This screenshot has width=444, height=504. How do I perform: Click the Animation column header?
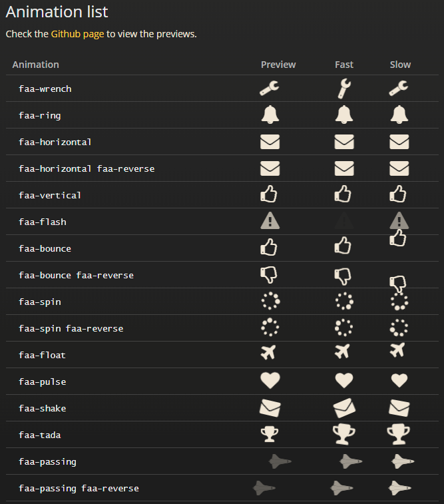(x=36, y=65)
